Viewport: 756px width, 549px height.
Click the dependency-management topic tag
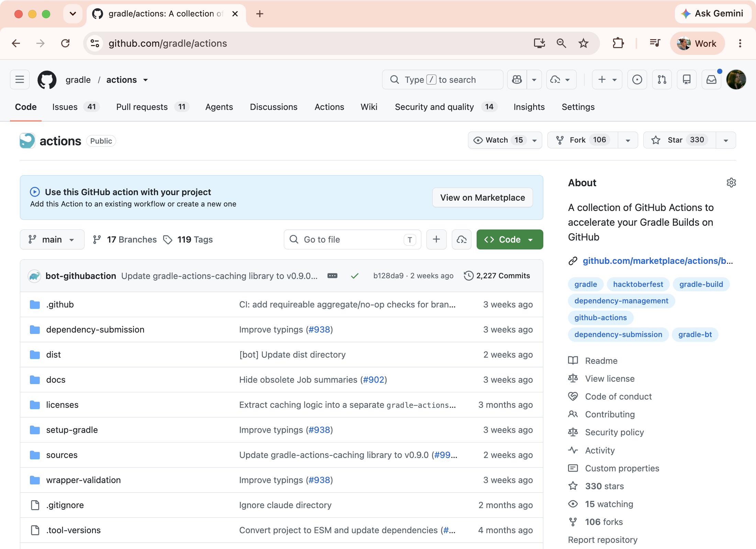(621, 301)
